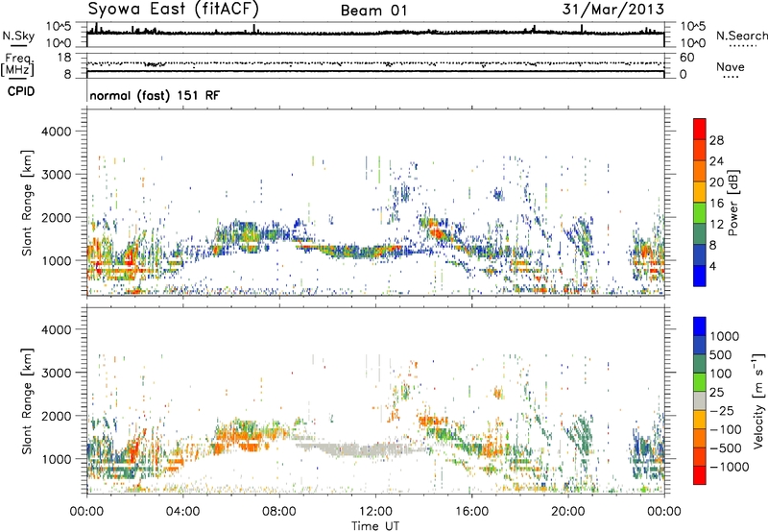
Task: Click the "1000" tick on the Velocity scale
Action: pyautogui.click(x=724, y=336)
